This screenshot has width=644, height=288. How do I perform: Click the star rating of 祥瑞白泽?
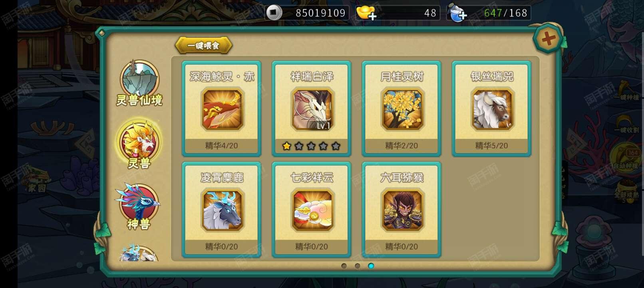tap(311, 146)
